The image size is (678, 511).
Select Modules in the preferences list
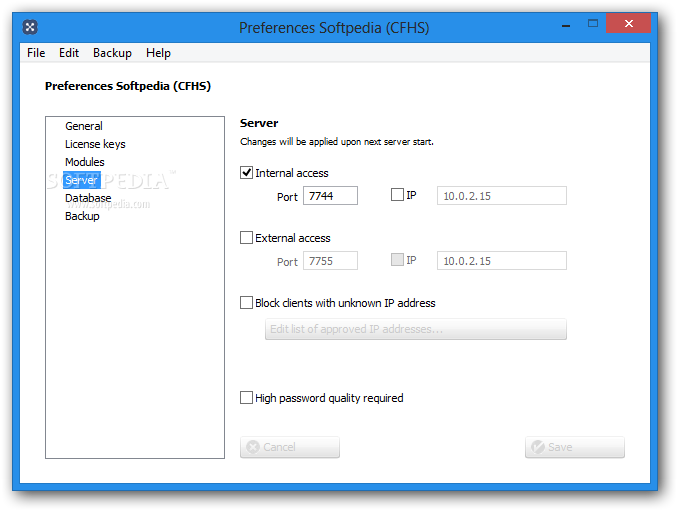tap(85, 162)
